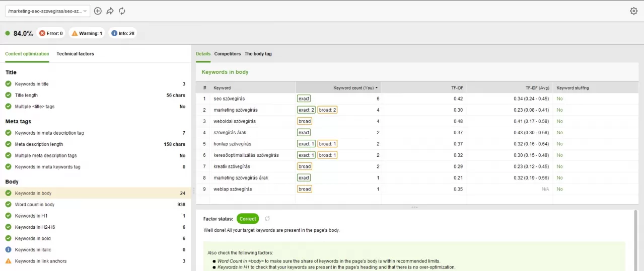Click the refresh analysis icon in toolbar
This screenshot has height=271, width=644.
pyautogui.click(x=122, y=11)
